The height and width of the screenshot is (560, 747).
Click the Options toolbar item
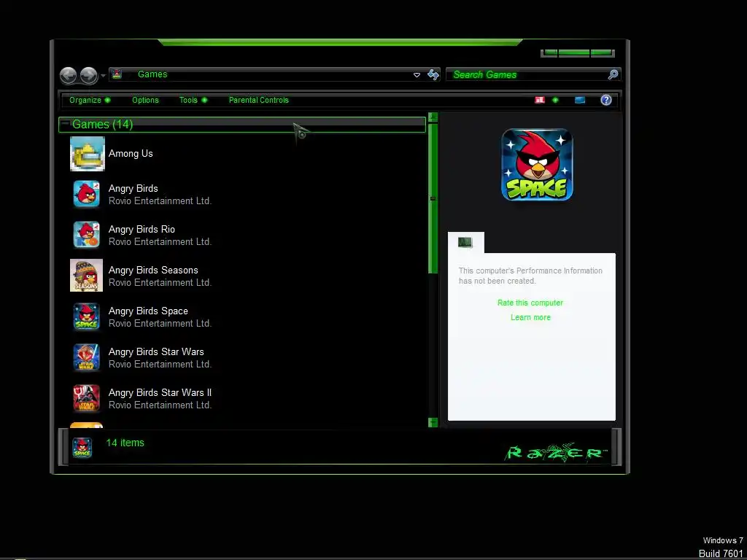coord(145,100)
